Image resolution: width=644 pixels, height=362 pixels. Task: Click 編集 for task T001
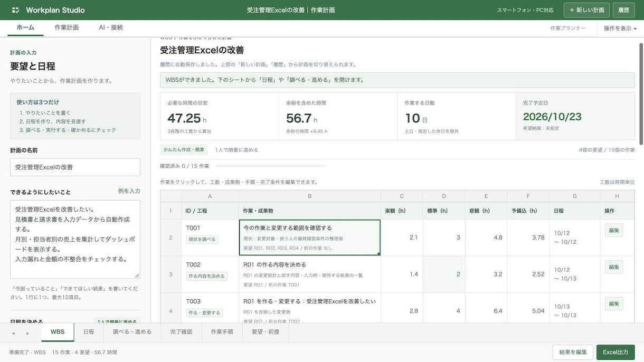[614, 231]
